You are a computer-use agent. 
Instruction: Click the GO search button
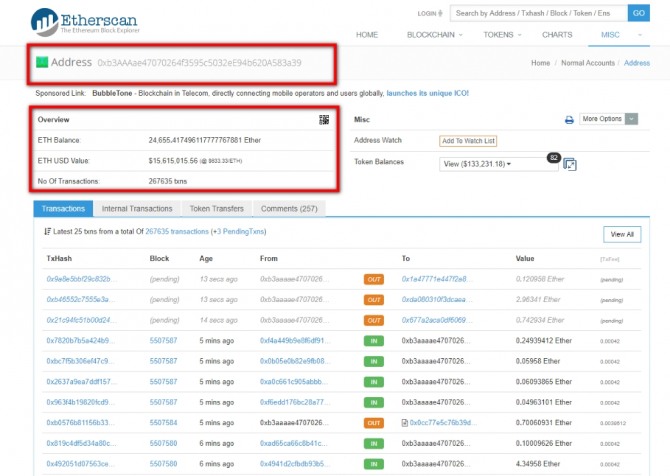click(638, 13)
